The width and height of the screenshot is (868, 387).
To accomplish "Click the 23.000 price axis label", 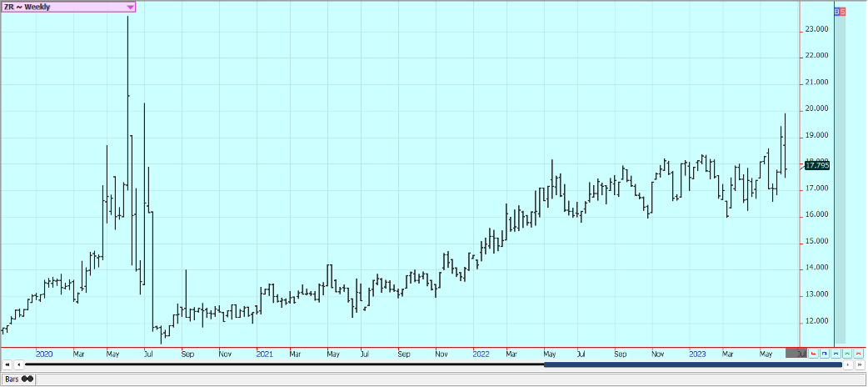I will (816, 29).
